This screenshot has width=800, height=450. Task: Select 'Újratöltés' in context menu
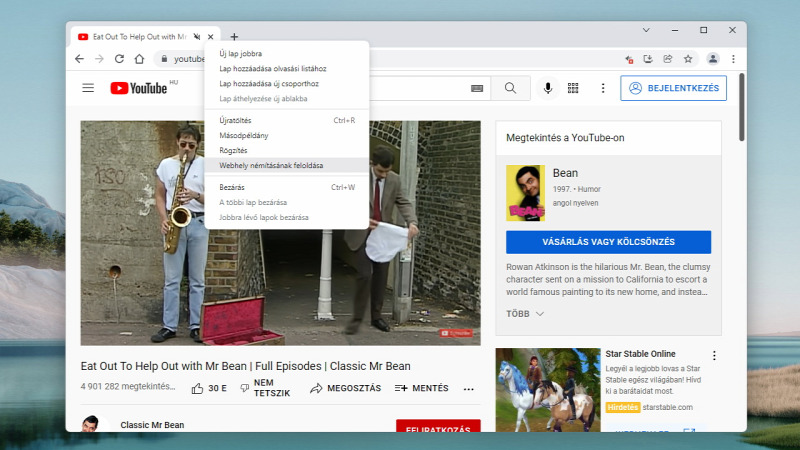tap(287, 120)
